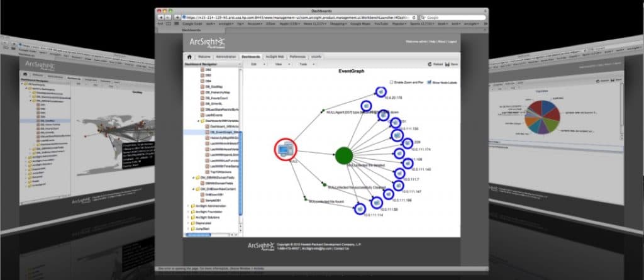Viewport: 644px width, 280px height.
Task: Switch to the uiconfo tab
Action: (316, 57)
